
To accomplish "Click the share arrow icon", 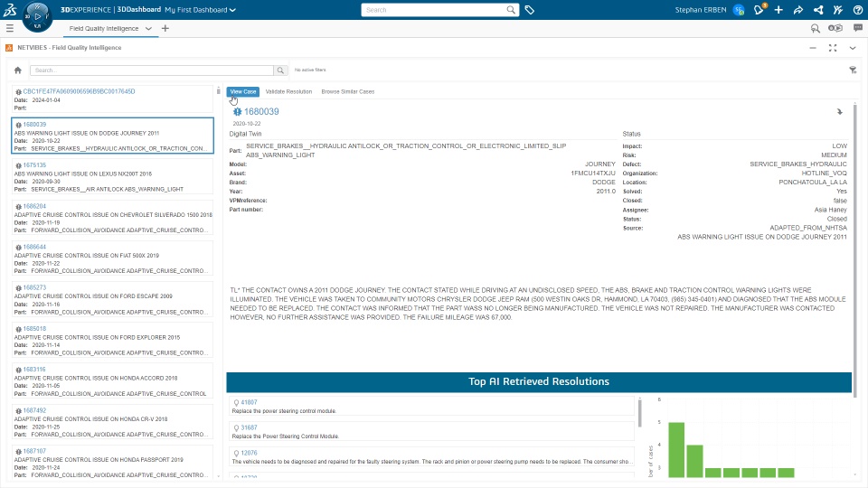I will point(798,10).
